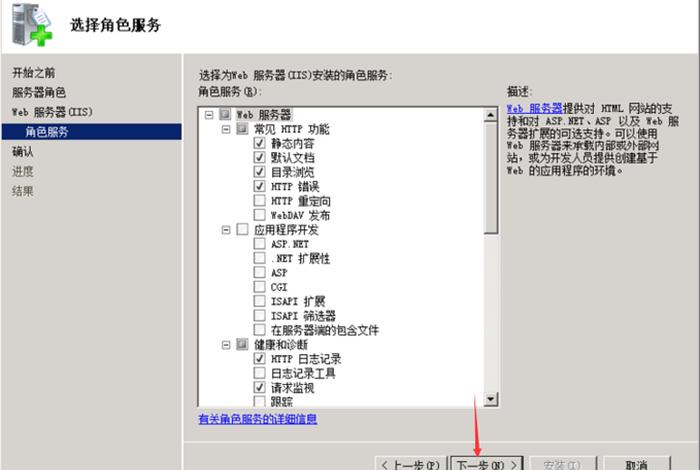Image resolution: width=700 pixels, height=470 pixels.
Task: Toggle the 请求监视 checkbox
Action: point(259,387)
